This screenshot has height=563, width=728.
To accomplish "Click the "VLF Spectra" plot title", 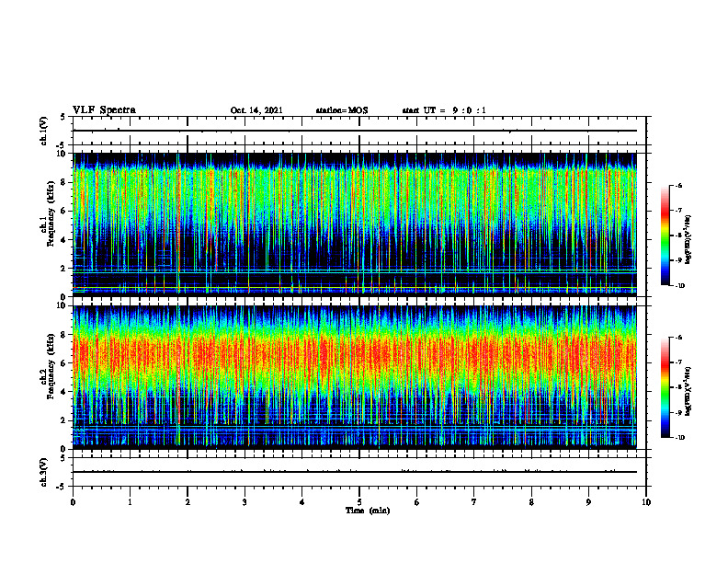I will tap(105, 110).
